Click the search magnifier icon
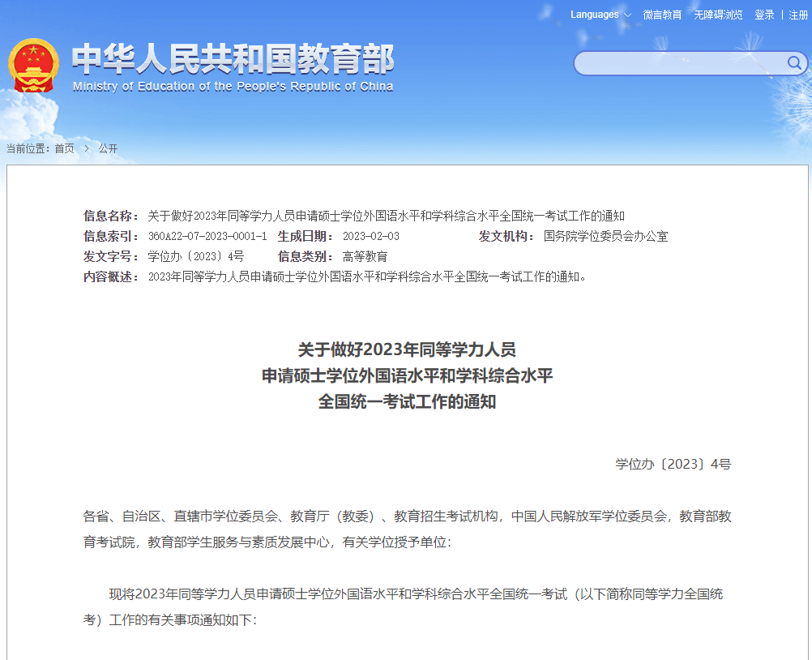812x660 pixels. click(x=794, y=63)
